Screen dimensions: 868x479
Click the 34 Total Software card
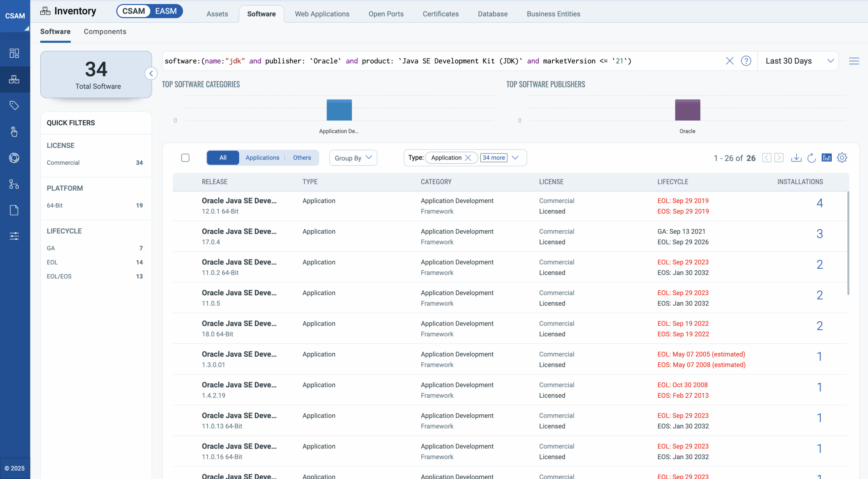point(96,75)
